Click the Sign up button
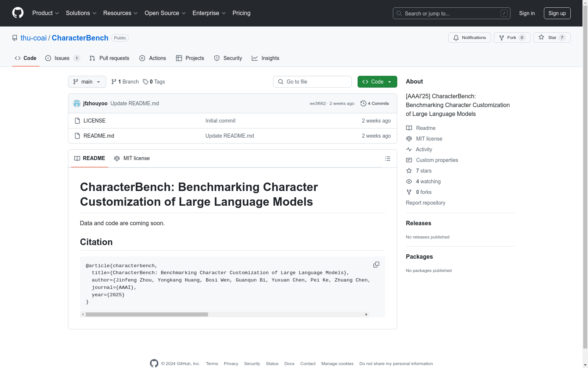 557,13
